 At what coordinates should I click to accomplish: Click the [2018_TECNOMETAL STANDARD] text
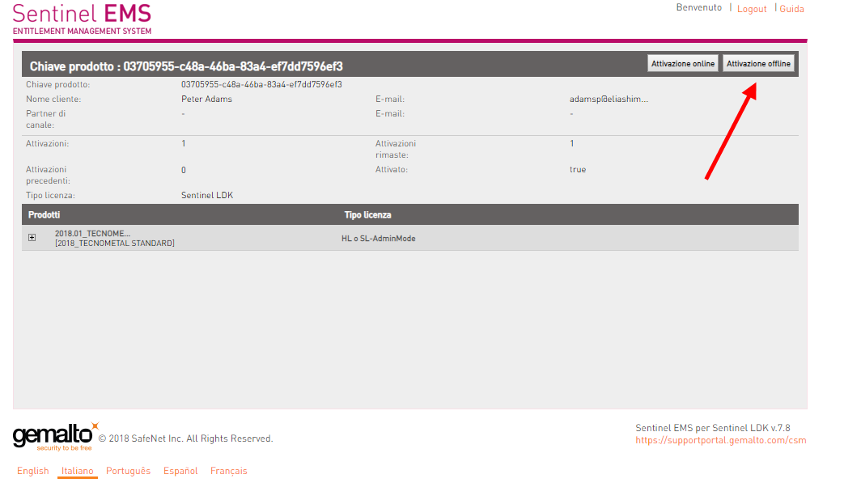[115, 244]
